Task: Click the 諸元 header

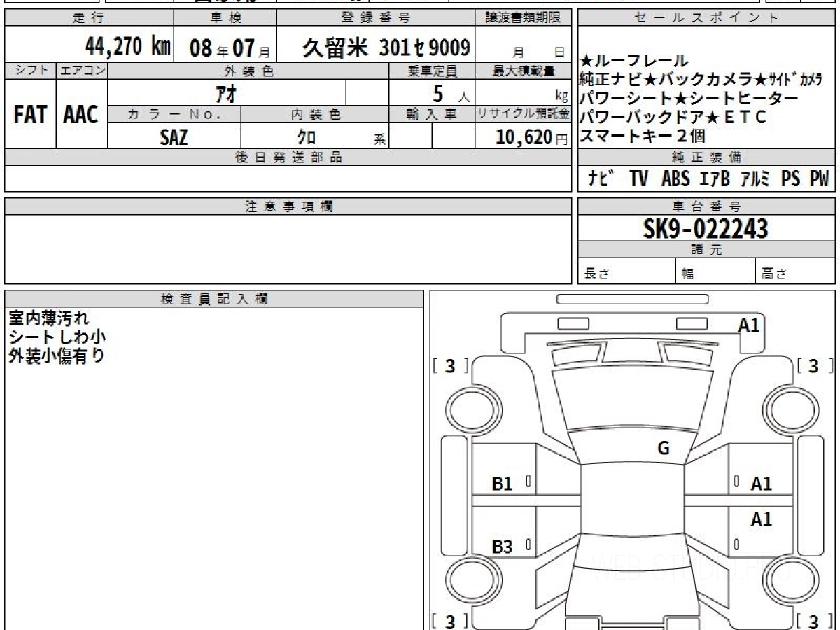Action: click(x=706, y=250)
